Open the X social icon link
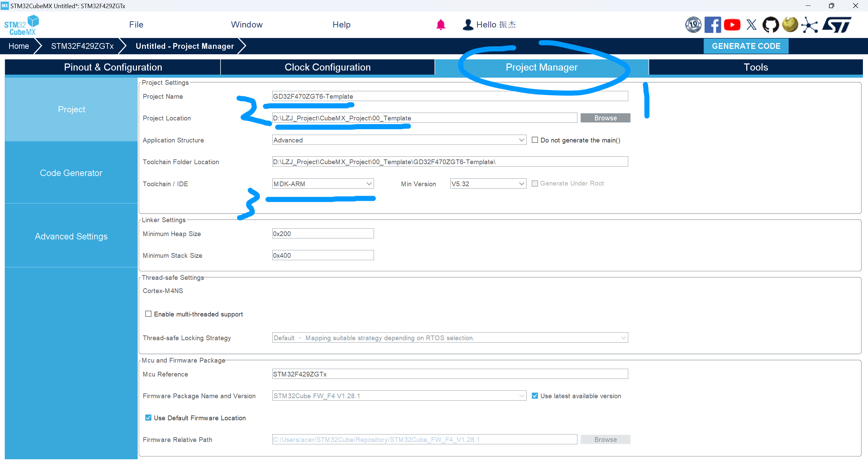Viewport: 868px width, 464px height. (x=751, y=25)
